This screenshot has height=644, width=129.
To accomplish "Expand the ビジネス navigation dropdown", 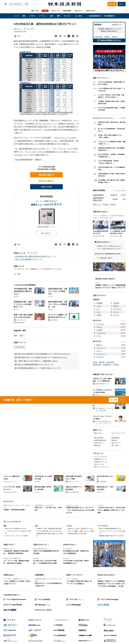I will click(33, 16).
